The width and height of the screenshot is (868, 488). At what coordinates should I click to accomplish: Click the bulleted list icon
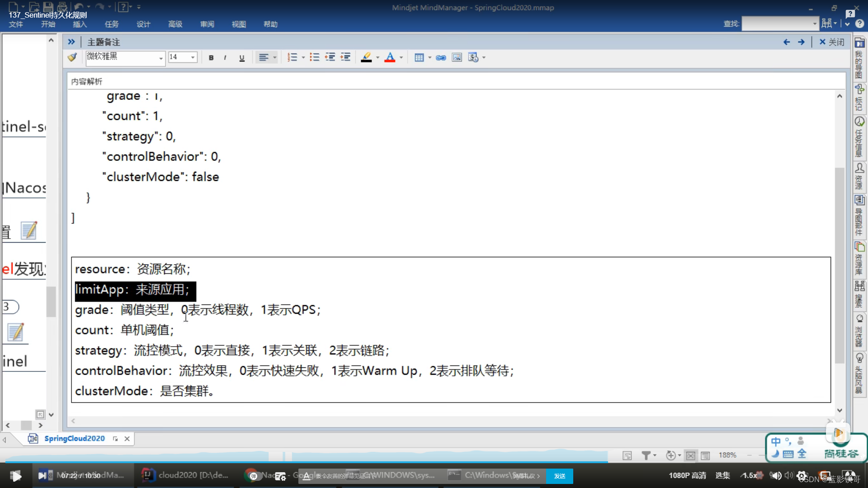tap(315, 57)
